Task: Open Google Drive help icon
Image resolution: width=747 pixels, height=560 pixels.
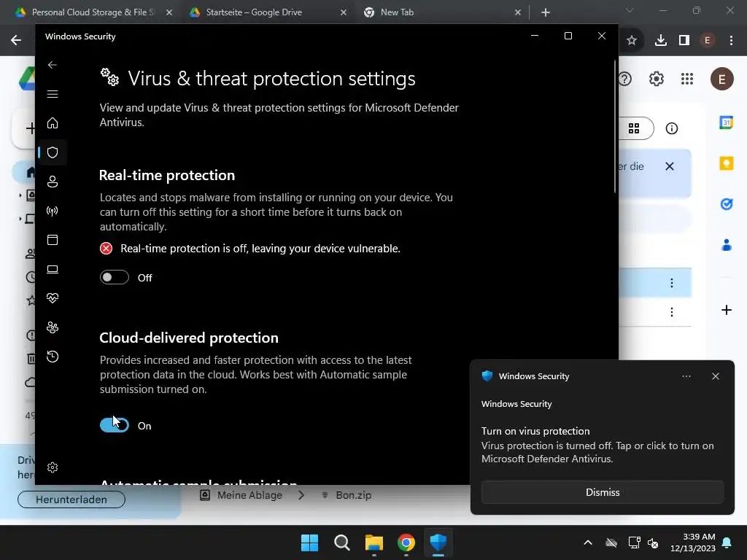Action: pyautogui.click(x=624, y=79)
